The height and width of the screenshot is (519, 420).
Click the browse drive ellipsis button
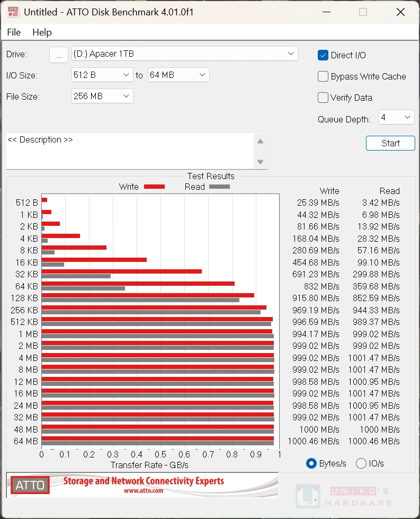coord(59,55)
